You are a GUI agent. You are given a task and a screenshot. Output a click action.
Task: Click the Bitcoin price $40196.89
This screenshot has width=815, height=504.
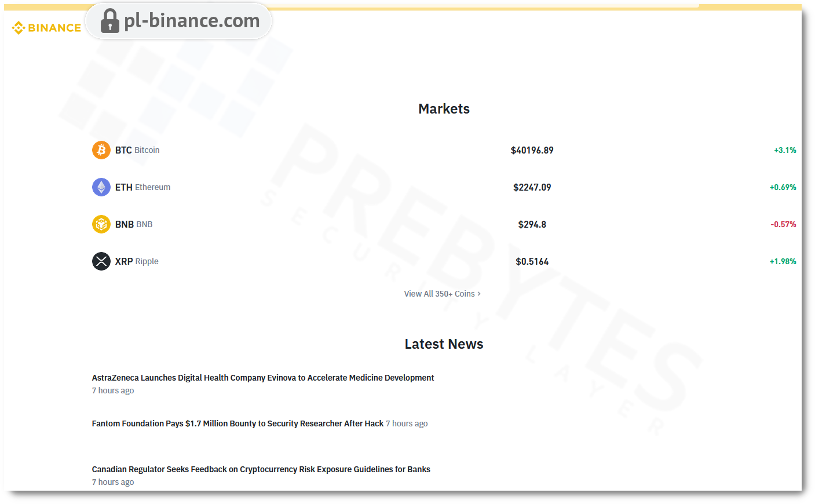532,150
